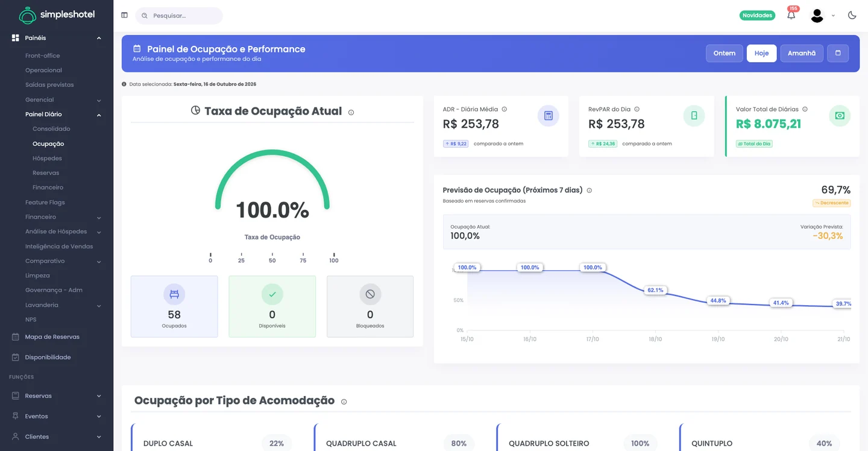This screenshot has height=451, width=868.
Task: Click the Novidades badge
Action: (x=757, y=15)
